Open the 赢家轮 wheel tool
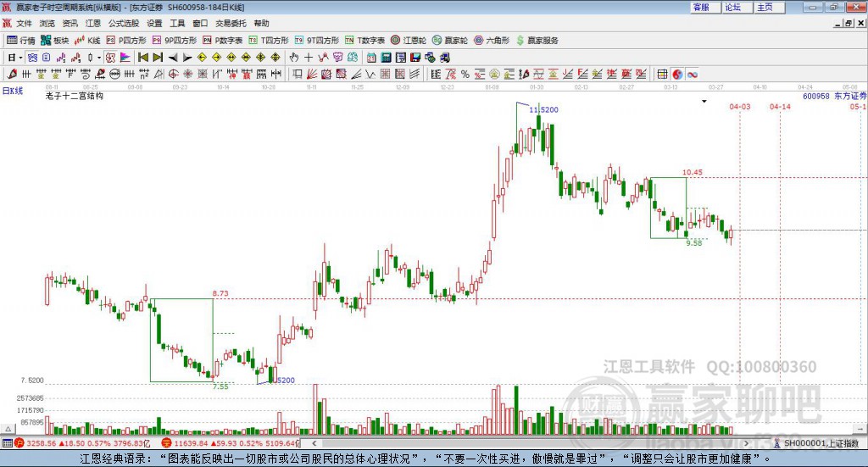This screenshot has width=868, height=467. [x=450, y=41]
